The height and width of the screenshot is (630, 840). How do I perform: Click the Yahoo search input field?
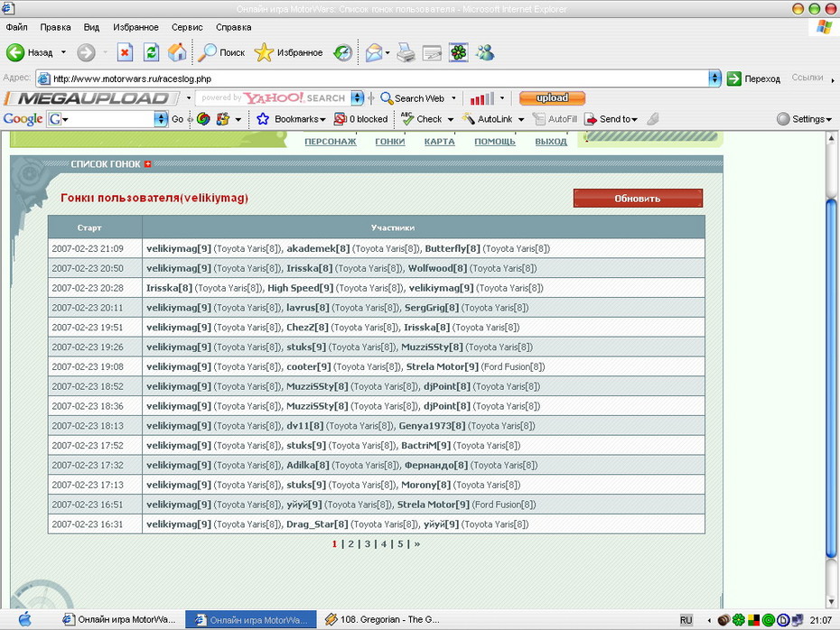(273, 98)
